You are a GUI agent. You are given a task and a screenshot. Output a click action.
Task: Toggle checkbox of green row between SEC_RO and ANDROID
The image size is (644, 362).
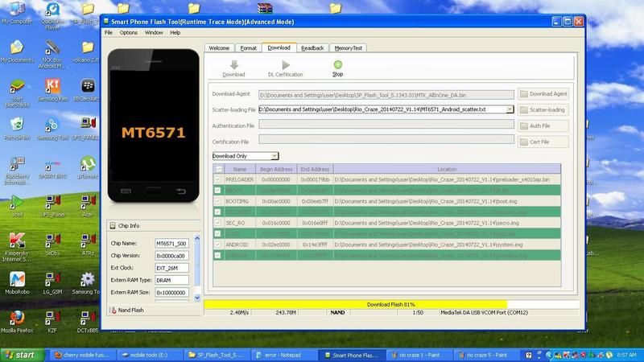[x=217, y=234]
